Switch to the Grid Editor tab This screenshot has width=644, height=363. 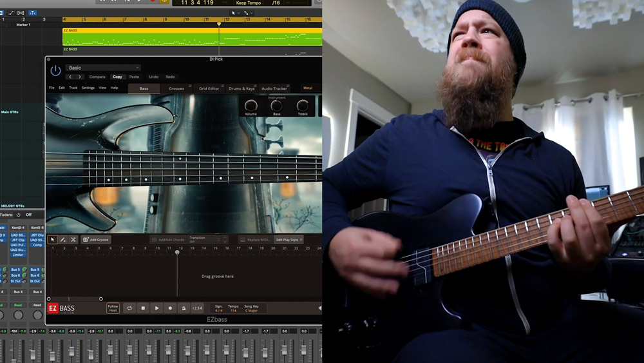coord(209,88)
